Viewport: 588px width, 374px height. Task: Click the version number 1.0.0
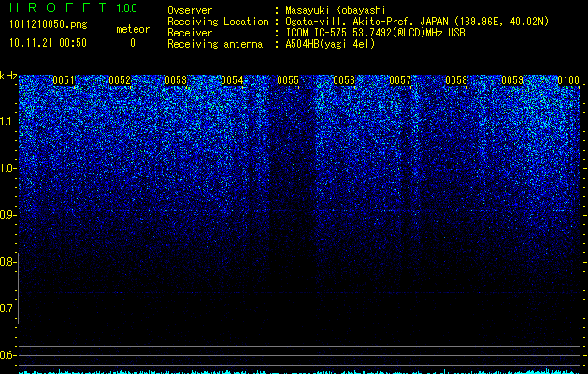(x=127, y=7)
